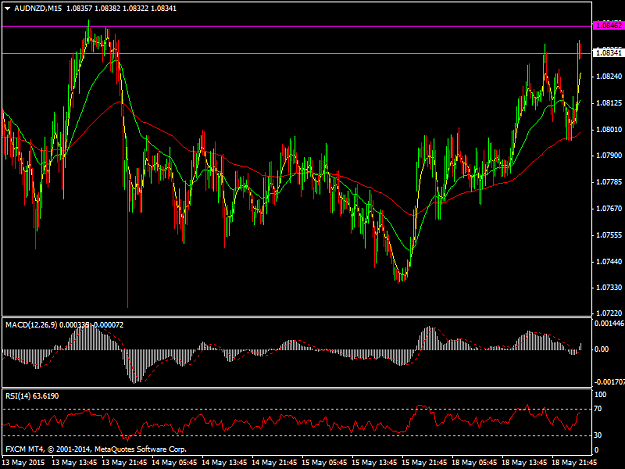Select the FXCM MT4 copyright text
Screen dimensions: 625x469
[96, 449]
